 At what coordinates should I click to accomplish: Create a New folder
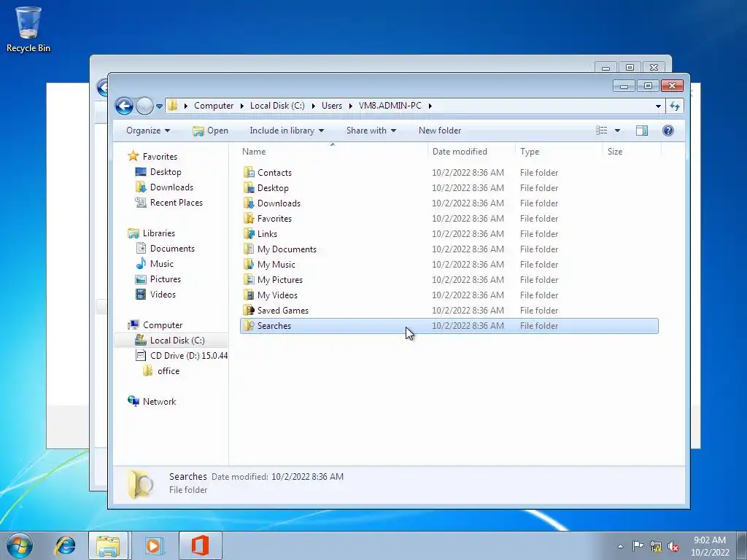coord(440,131)
